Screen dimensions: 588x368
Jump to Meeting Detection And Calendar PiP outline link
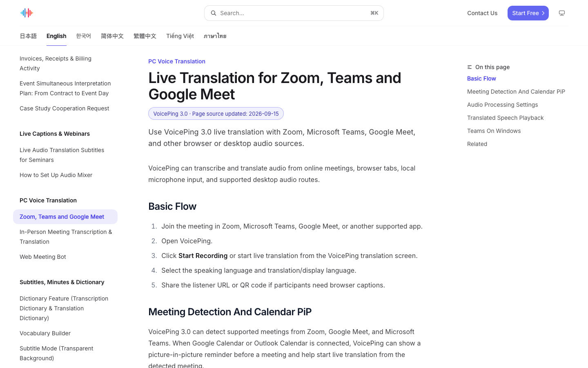[x=516, y=92]
